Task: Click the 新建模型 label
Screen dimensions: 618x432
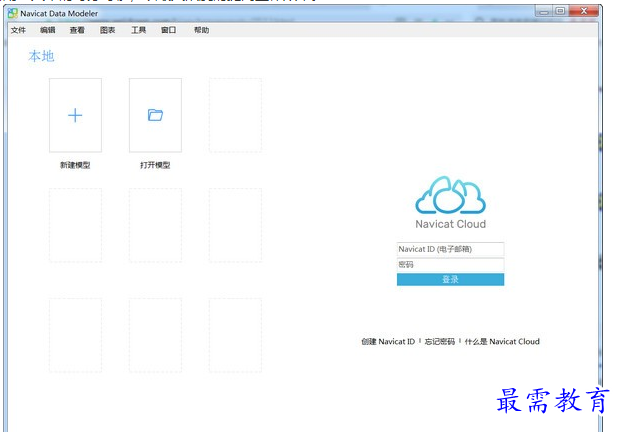Action: [75, 165]
